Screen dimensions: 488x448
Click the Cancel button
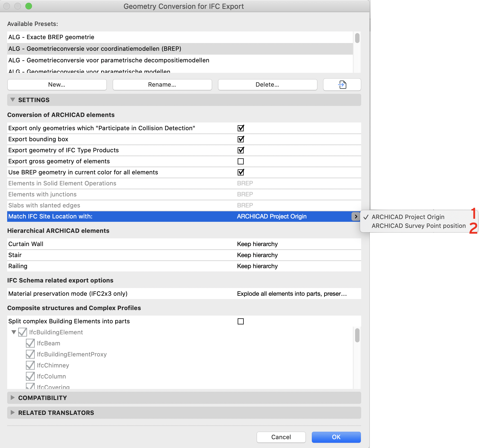coord(281,437)
